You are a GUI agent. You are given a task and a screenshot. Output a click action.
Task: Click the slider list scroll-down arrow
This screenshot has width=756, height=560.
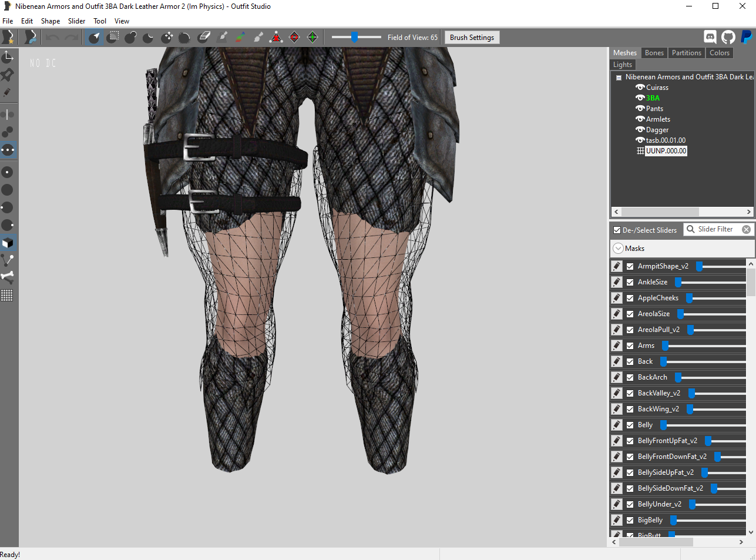(751, 532)
